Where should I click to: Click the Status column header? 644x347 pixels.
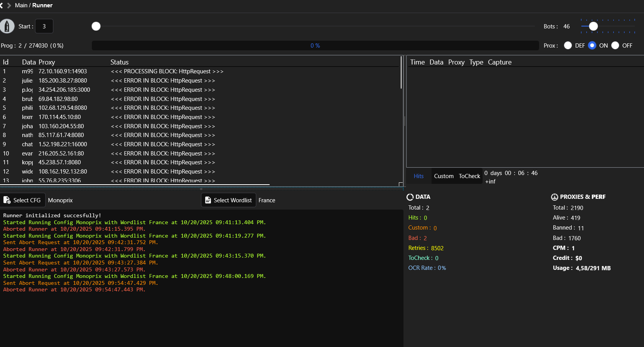120,62
